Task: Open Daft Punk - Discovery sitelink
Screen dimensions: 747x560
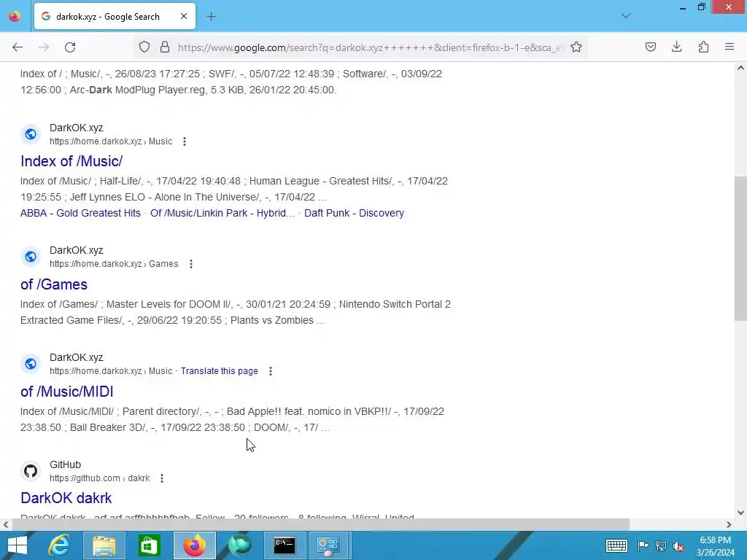Action: pos(354,213)
